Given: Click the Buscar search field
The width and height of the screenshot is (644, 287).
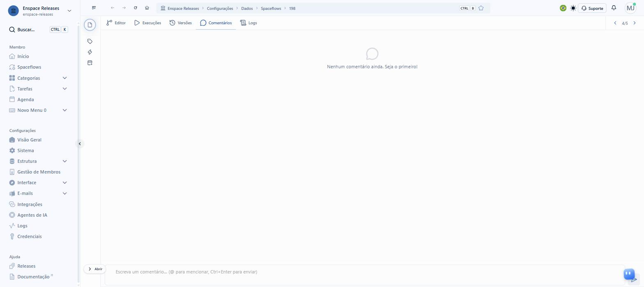Looking at the screenshot, I should [x=38, y=30].
